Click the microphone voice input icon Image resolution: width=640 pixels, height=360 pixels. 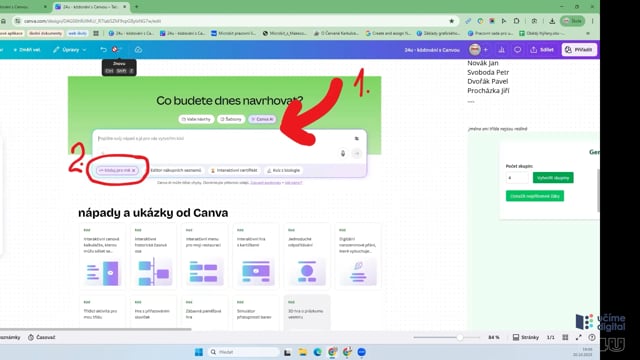[x=343, y=153]
